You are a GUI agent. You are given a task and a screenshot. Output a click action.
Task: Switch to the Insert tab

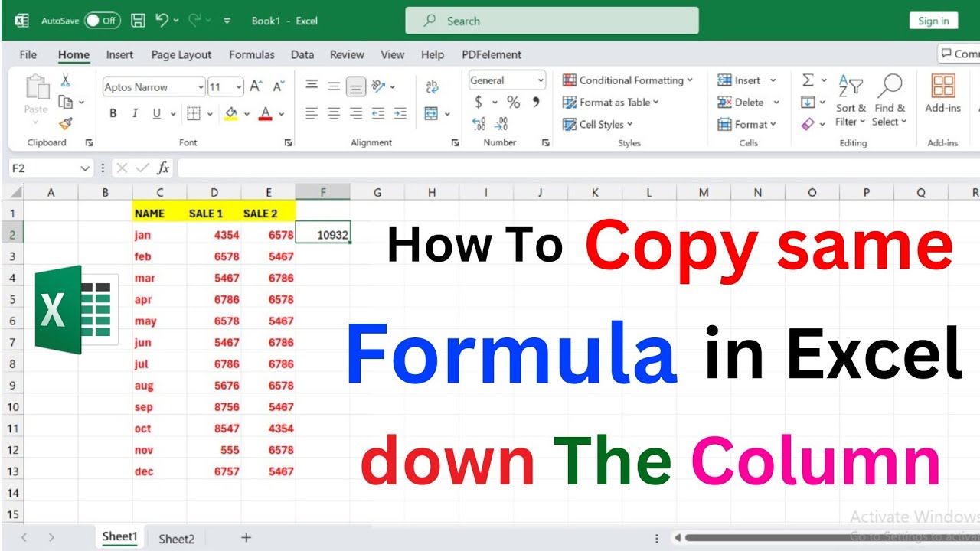[x=119, y=54]
